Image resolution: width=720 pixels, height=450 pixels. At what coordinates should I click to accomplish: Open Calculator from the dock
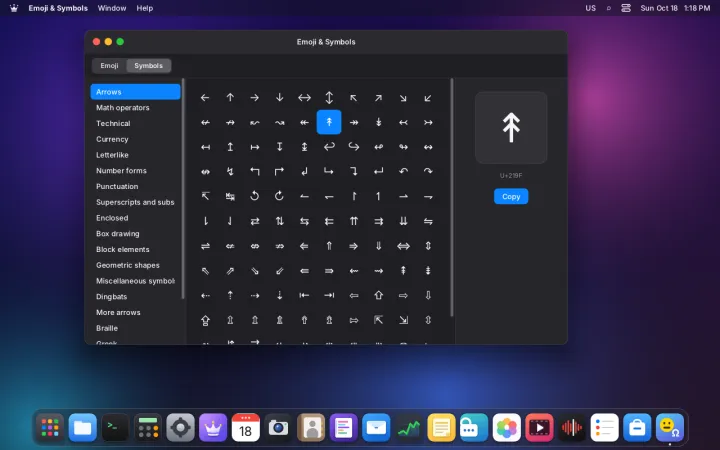click(148, 428)
